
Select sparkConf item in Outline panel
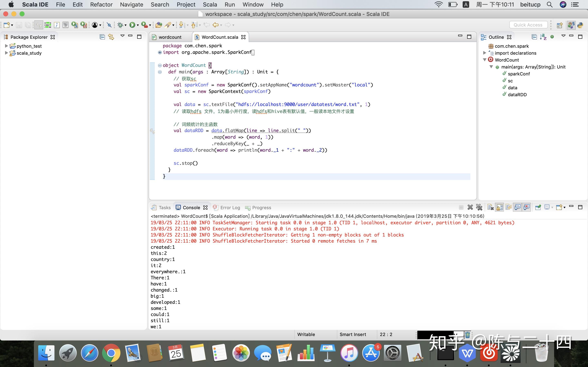pos(519,74)
